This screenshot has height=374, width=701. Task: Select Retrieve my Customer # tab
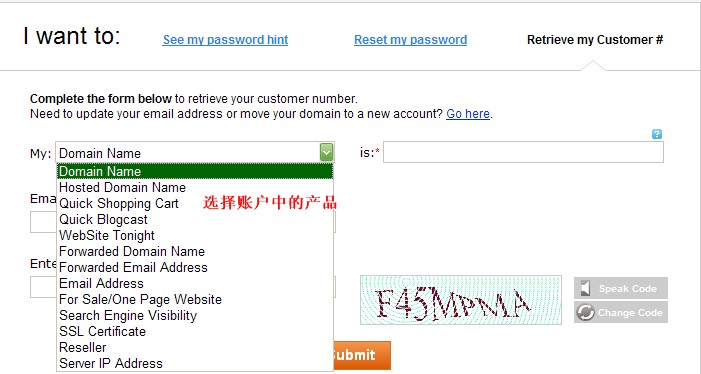595,40
